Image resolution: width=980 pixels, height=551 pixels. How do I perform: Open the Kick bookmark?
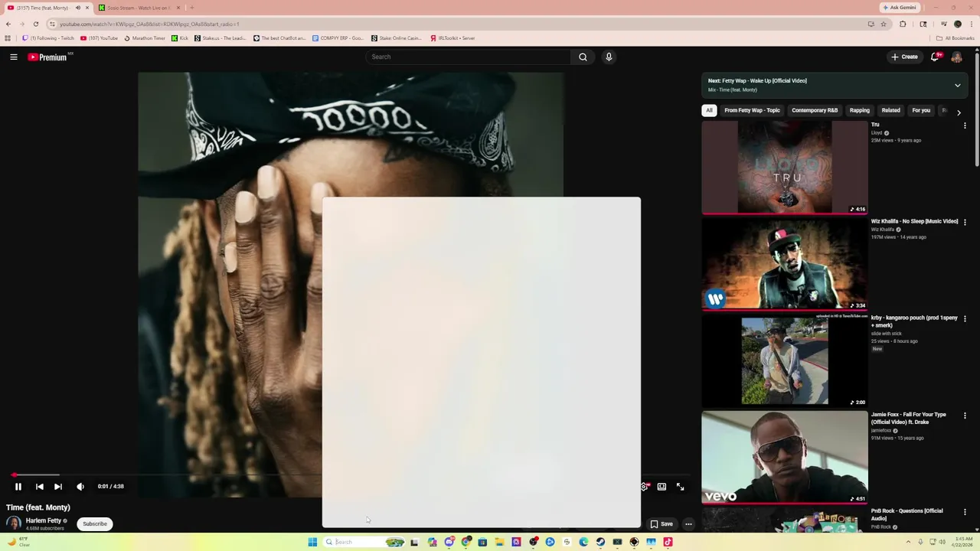click(x=180, y=38)
